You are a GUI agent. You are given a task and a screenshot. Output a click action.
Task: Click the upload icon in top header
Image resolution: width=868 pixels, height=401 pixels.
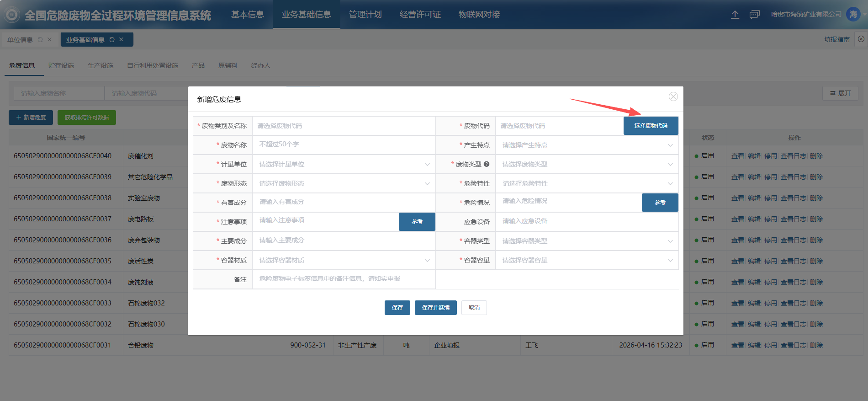click(735, 15)
